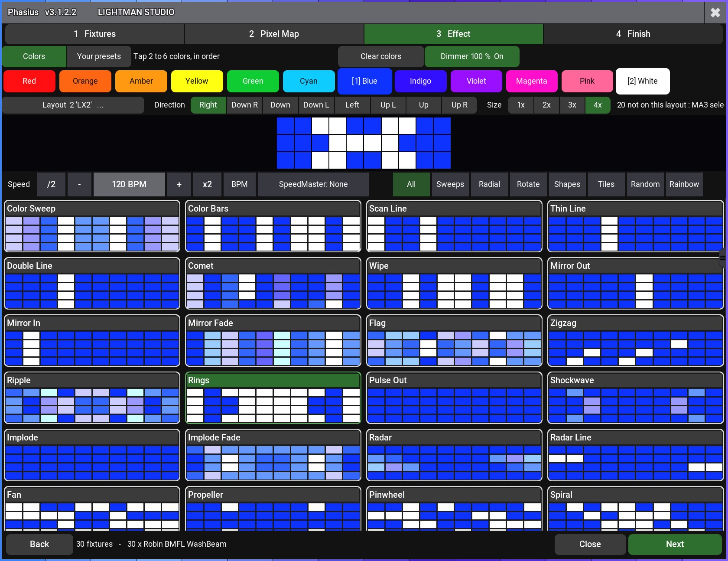Screen dimensions: 728x561
Task: Choose the Scan Line effect
Action: click(x=454, y=226)
